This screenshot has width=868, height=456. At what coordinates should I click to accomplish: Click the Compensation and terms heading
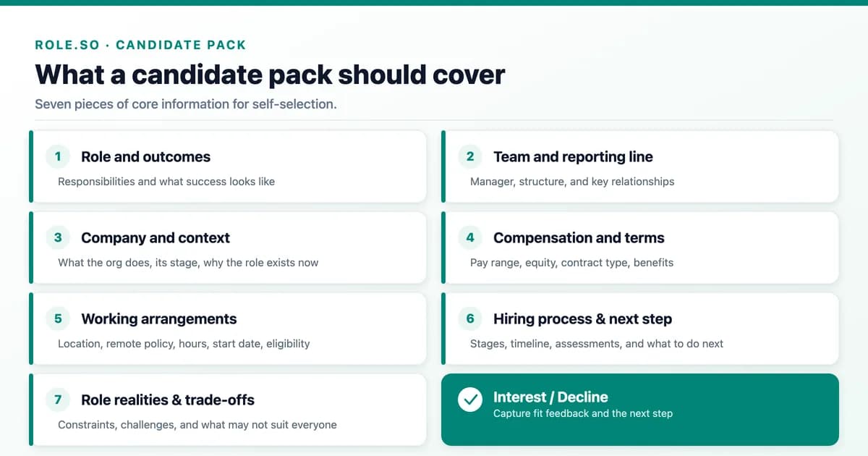(x=579, y=237)
